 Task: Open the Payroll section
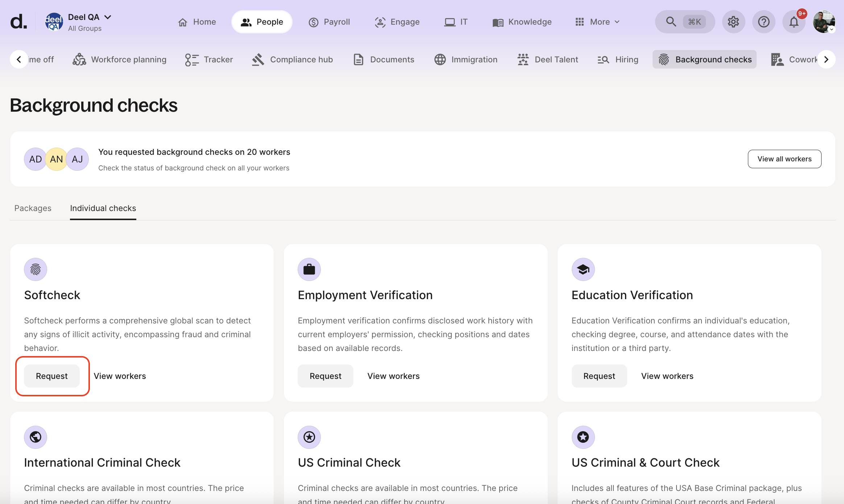click(x=329, y=22)
